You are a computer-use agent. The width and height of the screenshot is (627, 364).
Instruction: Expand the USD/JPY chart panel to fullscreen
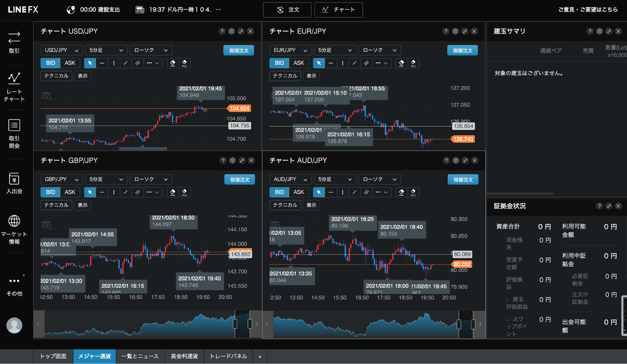coord(241,31)
